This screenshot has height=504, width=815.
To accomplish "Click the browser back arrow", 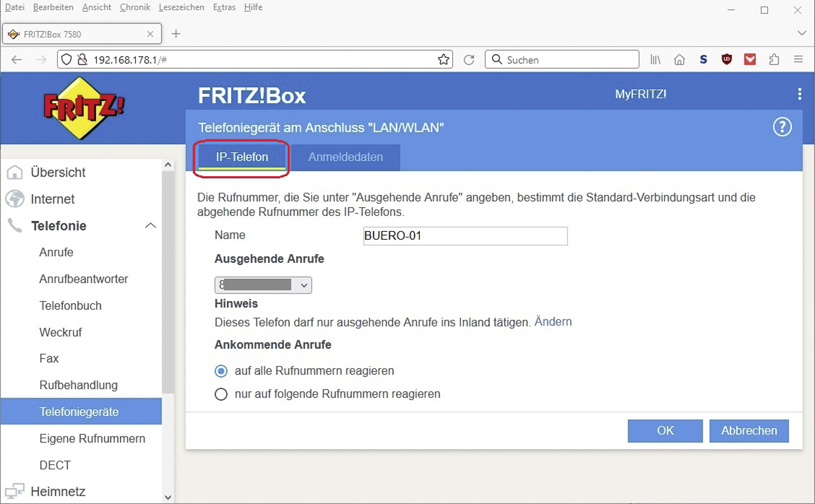I will (17, 60).
